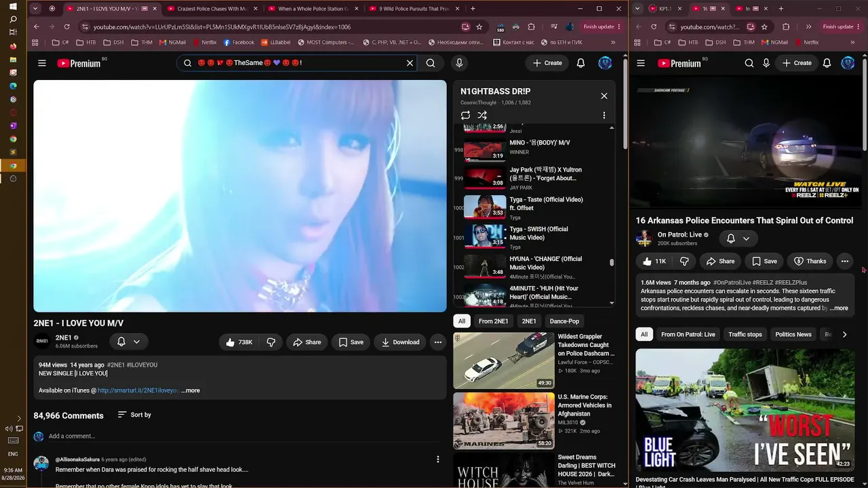Dislike the Arkansas Police Encounters video
This screenshot has height=488, width=868.
pos(684,261)
